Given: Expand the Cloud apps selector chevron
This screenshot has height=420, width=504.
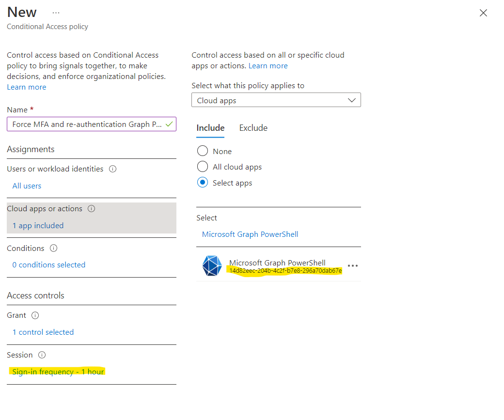Looking at the screenshot, I should click(352, 100).
